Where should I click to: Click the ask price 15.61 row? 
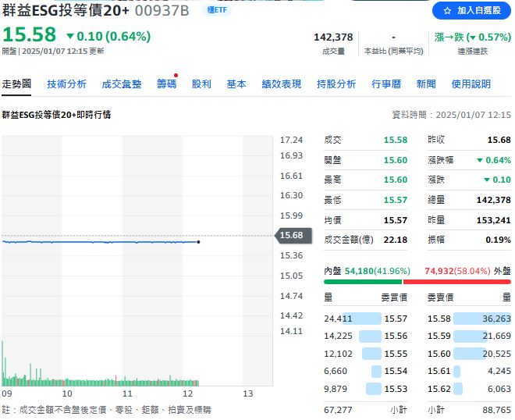469,371
